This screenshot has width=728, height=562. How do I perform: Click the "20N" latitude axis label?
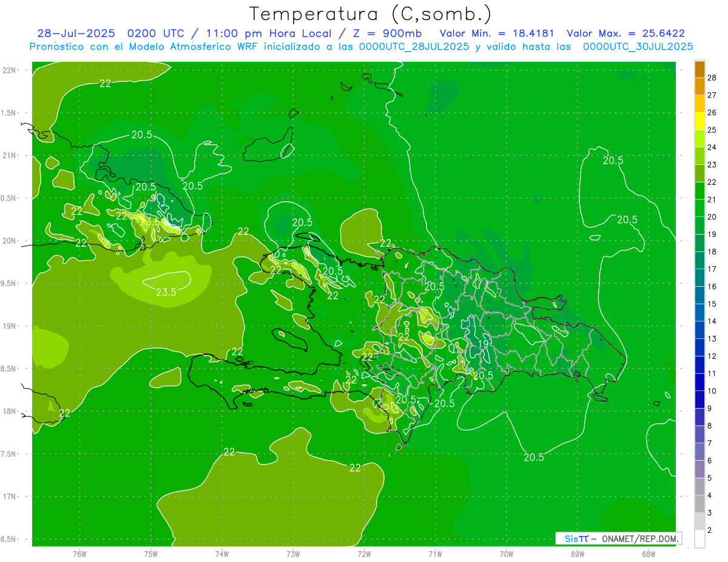(10, 241)
